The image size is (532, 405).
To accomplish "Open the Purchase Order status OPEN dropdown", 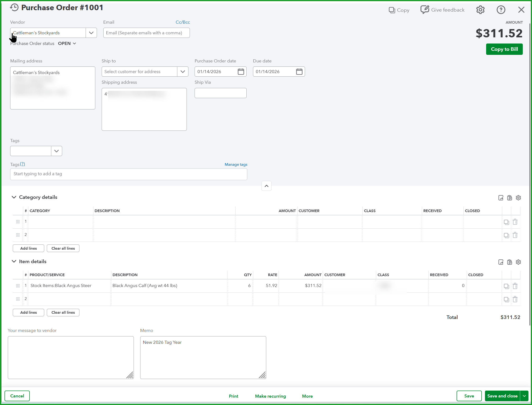I will tap(67, 44).
